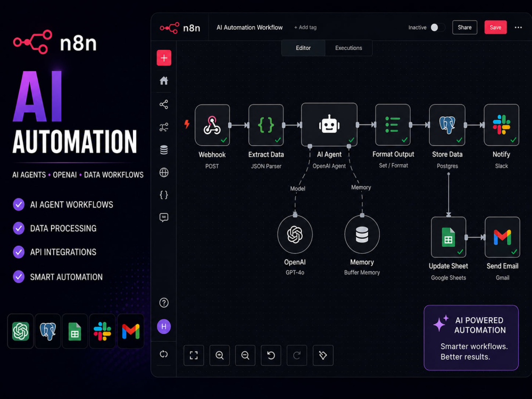
Task: Select the Extract Data node
Action: 266,125
